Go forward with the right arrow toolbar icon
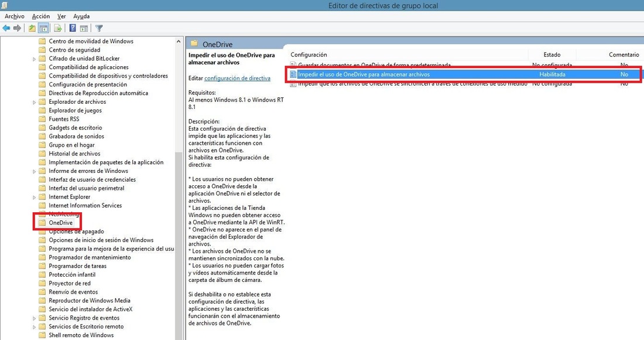This screenshot has height=340, width=644. click(17, 28)
